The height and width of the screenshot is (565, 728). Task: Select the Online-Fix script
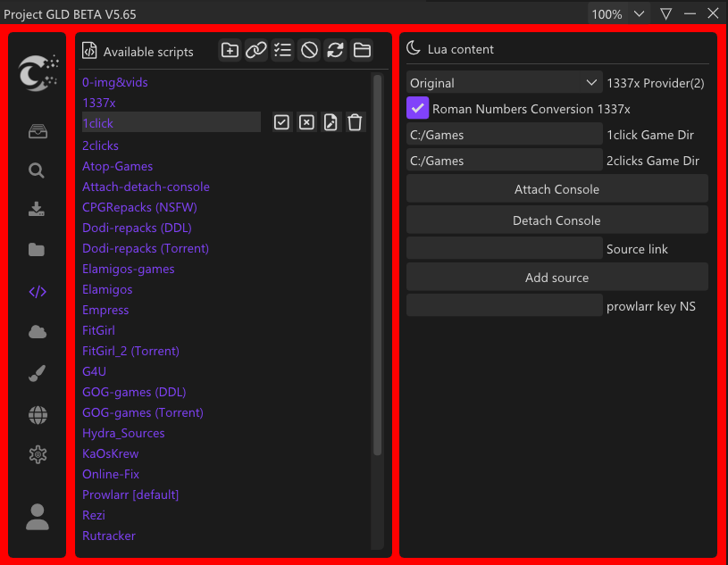[111, 474]
